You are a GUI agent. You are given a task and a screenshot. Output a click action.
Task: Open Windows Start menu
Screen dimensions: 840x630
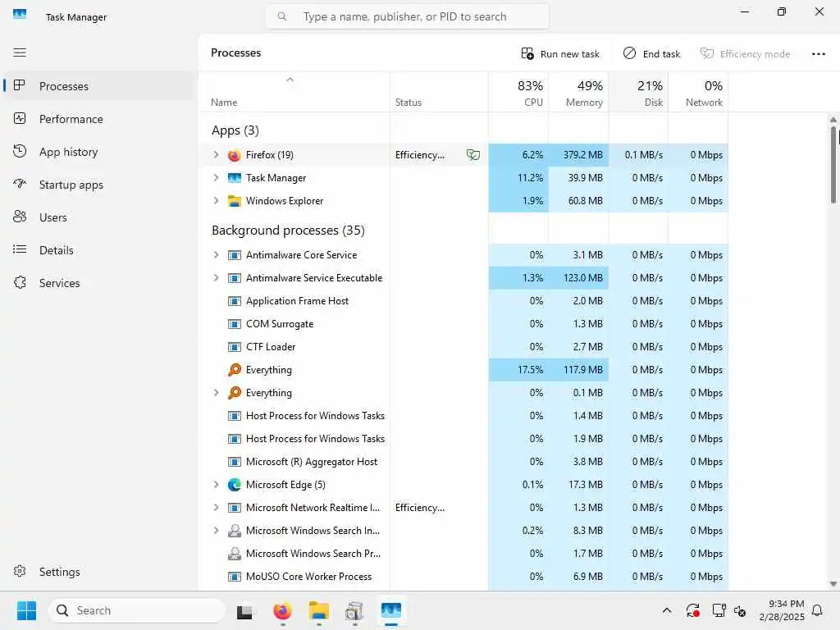26,610
